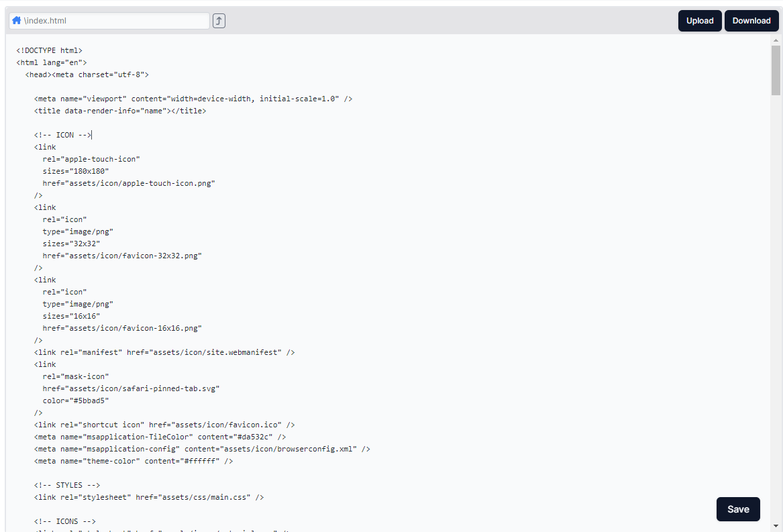The height and width of the screenshot is (532, 783).
Task: Click href favicon-16x16.png line
Action: point(122,328)
